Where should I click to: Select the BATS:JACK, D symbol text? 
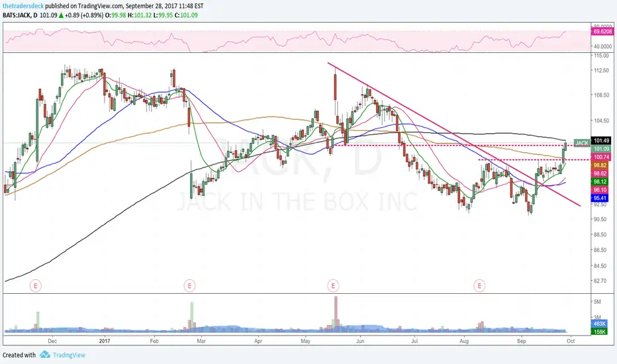pos(21,15)
